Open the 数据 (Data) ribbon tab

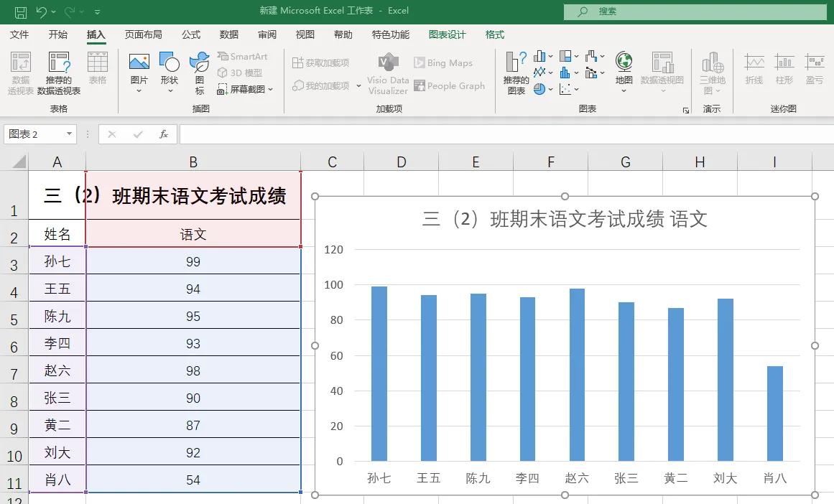(x=228, y=34)
